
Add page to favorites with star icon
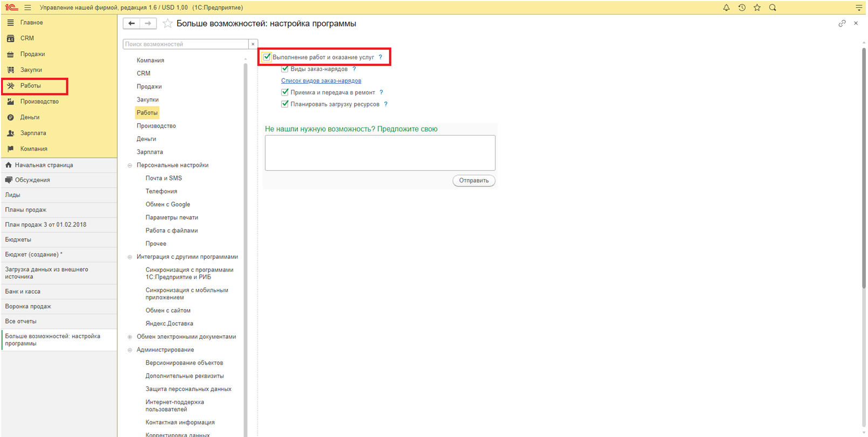167,24
